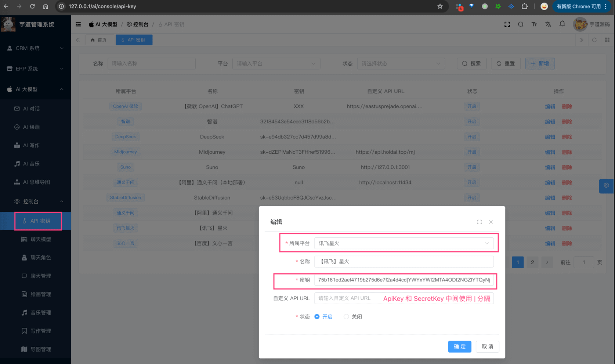
Task: Select the 开启 status radio button
Action: (x=317, y=317)
